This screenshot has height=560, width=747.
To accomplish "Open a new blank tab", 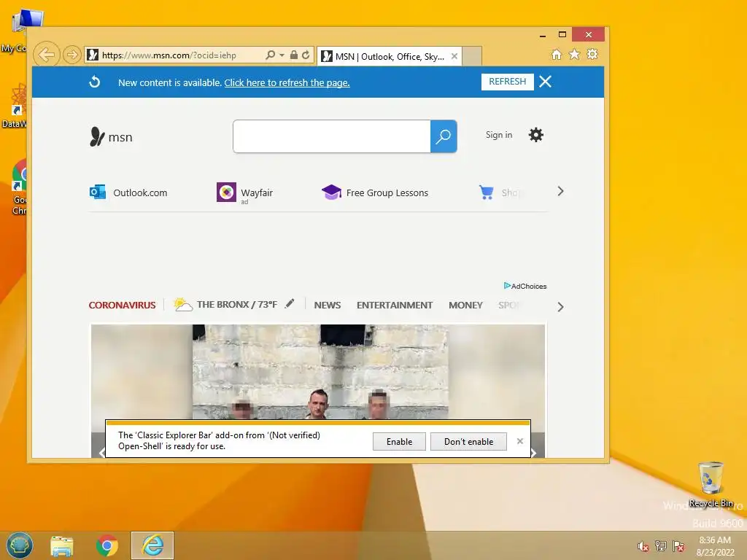I will pyautogui.click(x=472, y=56).
